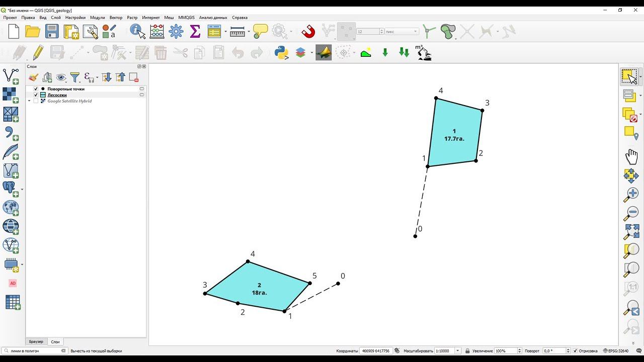
Task: Open the measure ruler tool dropdown arrow
Action: [249, 32]
